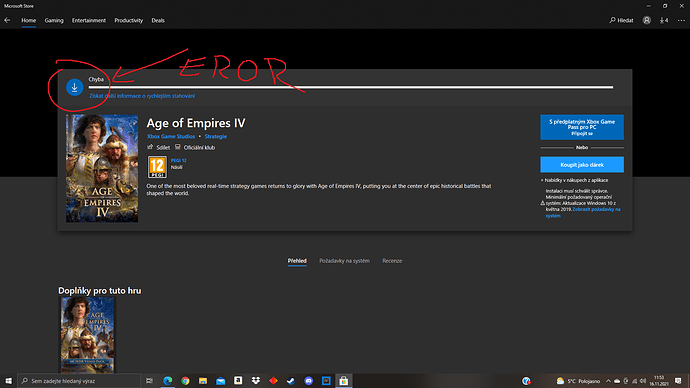Click the PEGI 12 rating badge

(157, 167)
